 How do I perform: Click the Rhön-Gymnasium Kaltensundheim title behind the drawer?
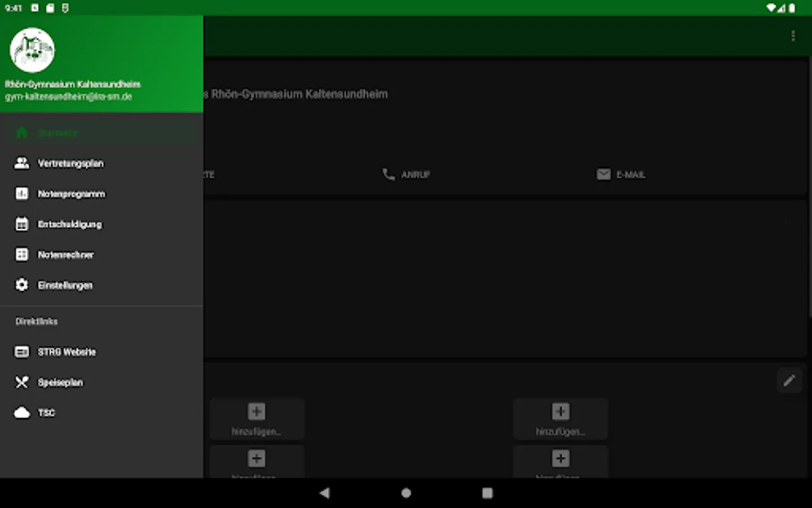[299, 94]
